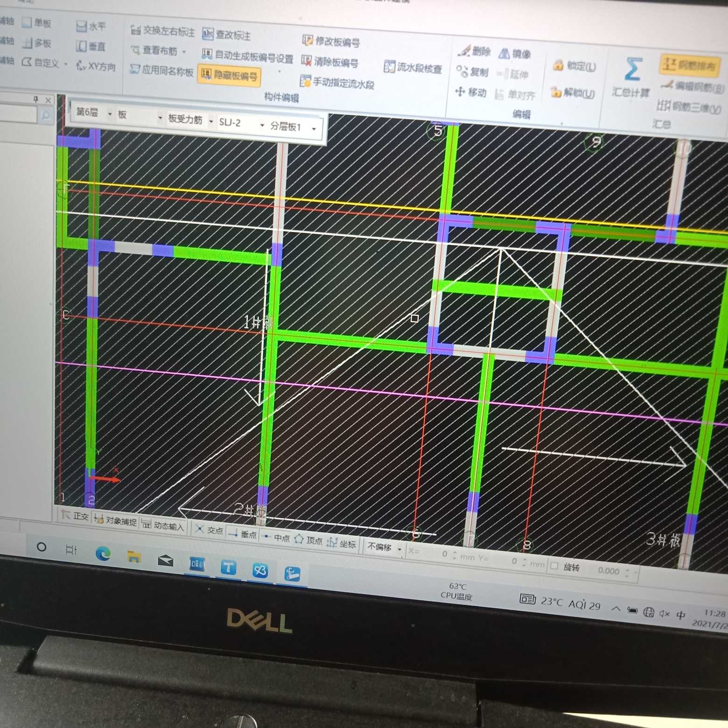Click the 移动 move tool
The width and height of the screenshot is (728, 728).
[470, 92]
